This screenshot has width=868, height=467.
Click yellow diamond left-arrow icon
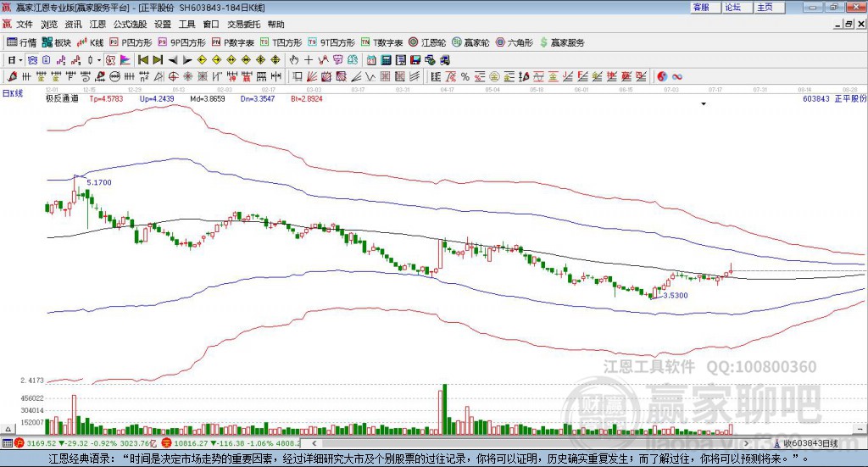202,60
